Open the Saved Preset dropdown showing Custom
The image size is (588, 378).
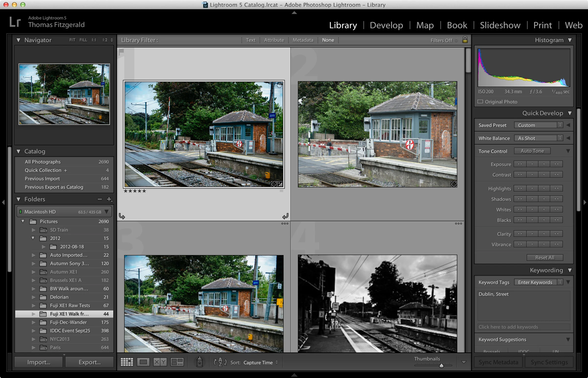[538, 125]
